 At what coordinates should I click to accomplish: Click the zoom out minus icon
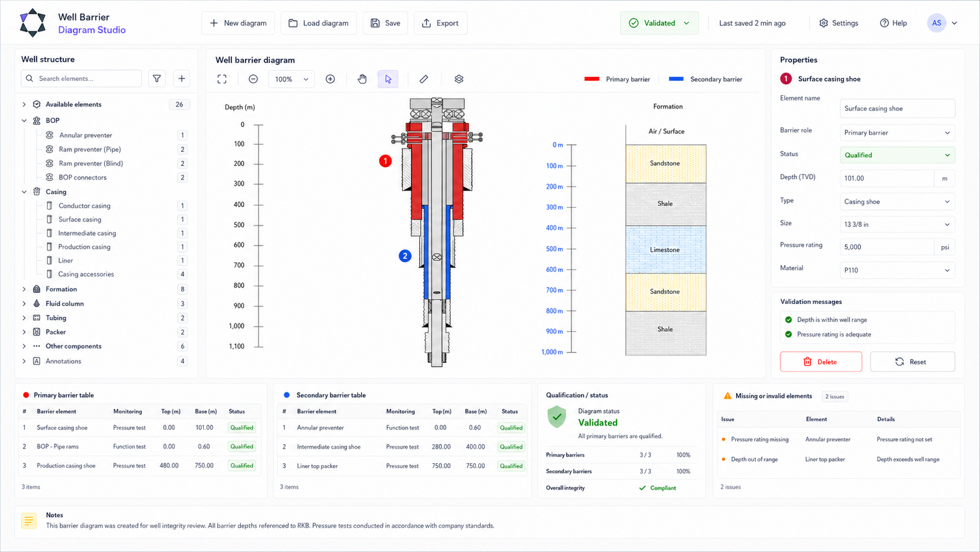tap(253, 79)
